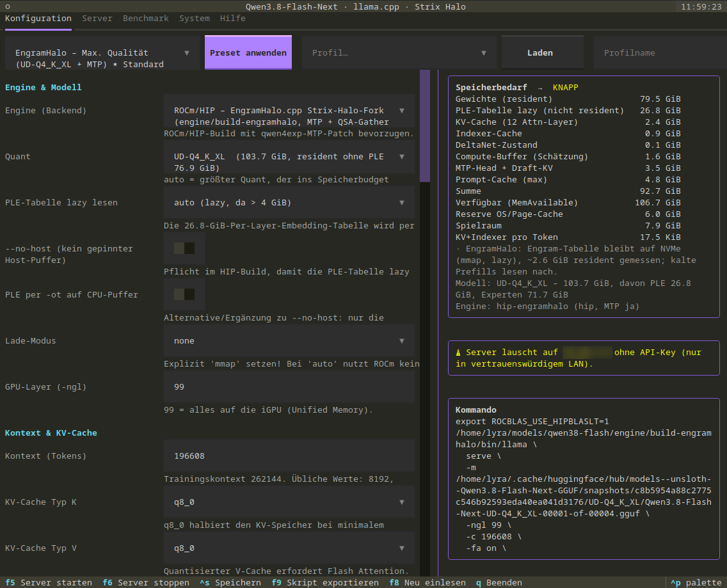Click the KNAPP status label
Viewport: 727px width, 588px height.
(x=565, y=87)
